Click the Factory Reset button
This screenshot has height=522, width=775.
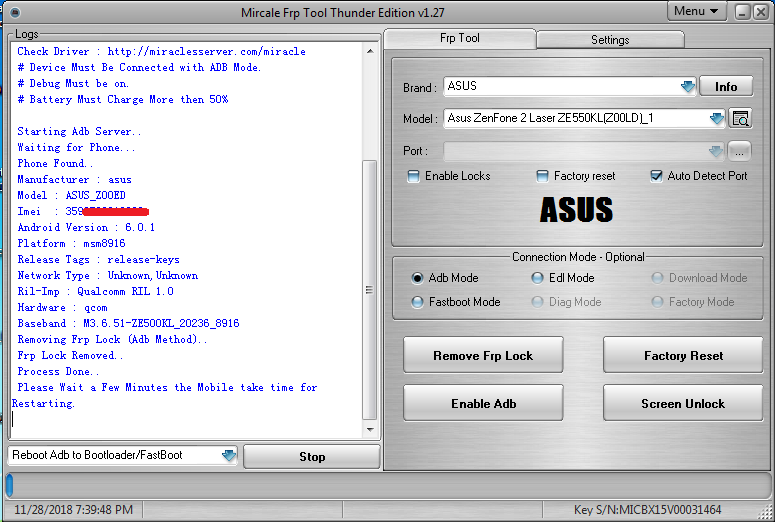click(683, 356)
